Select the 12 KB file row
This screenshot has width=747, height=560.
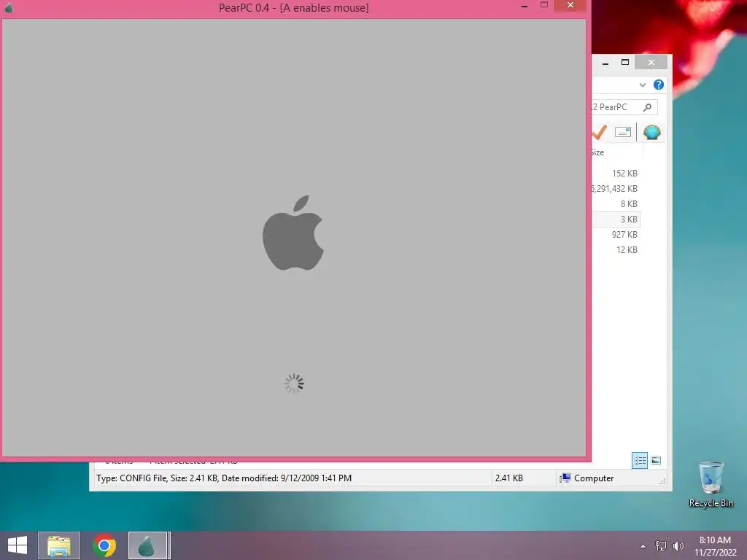click(616, 249)
